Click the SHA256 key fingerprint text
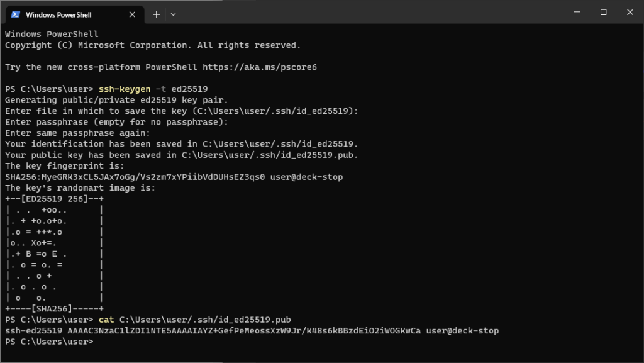Image resolution: width=644 pixels, height=363 pixels. point(135,177)
